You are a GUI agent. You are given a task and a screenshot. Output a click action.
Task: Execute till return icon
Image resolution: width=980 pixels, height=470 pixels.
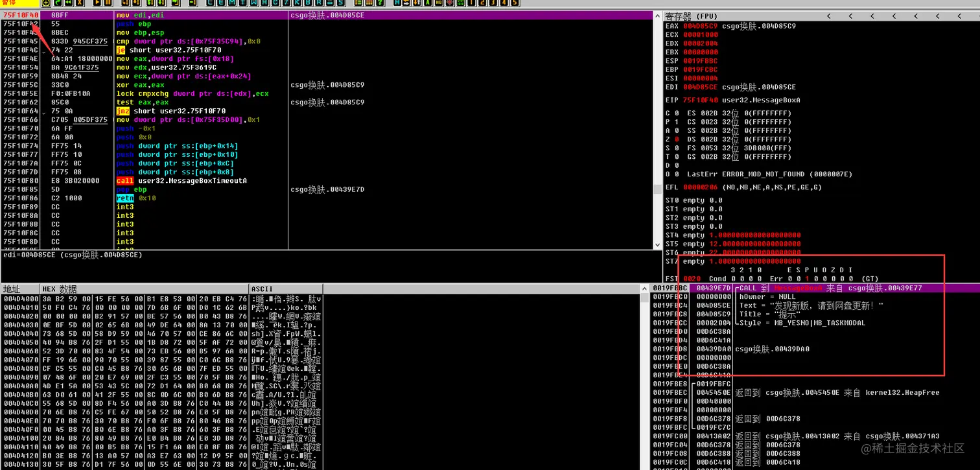tap(176, 3)
